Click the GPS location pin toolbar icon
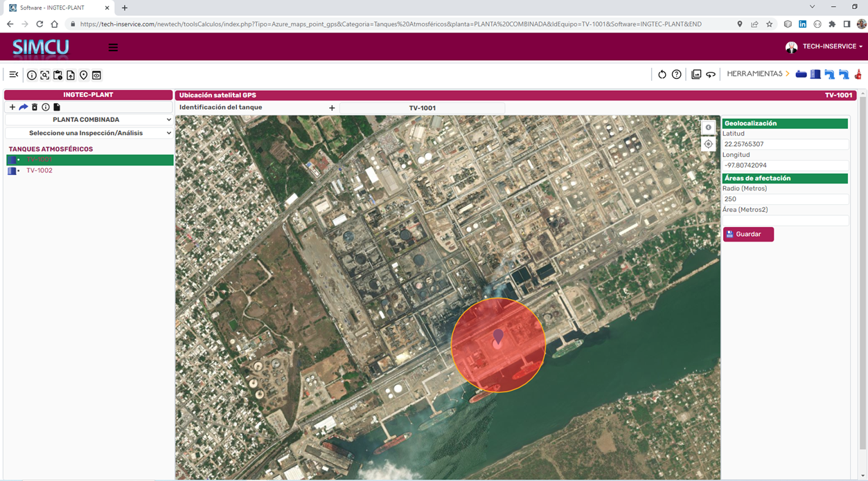This screenshot has height=481, width=868. 84,75
